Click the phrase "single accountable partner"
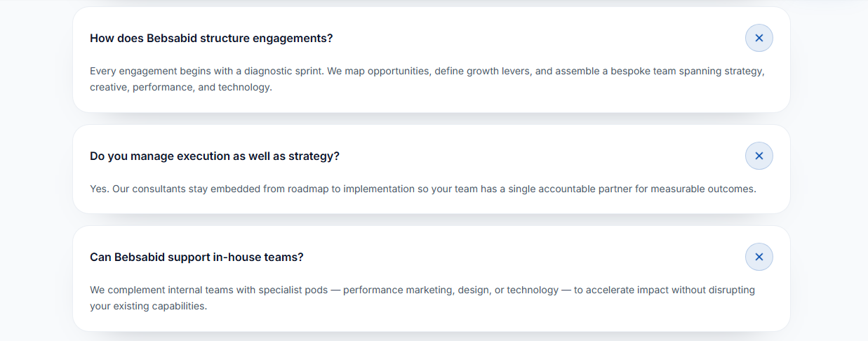The image size is (868, 341). 570,189
